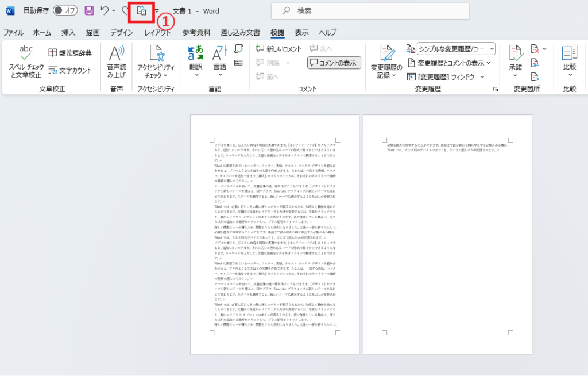The height and width of the screenshot is (376, 588).
Task: Switch to the 描画 tab
Action: (x=92, y=33)
